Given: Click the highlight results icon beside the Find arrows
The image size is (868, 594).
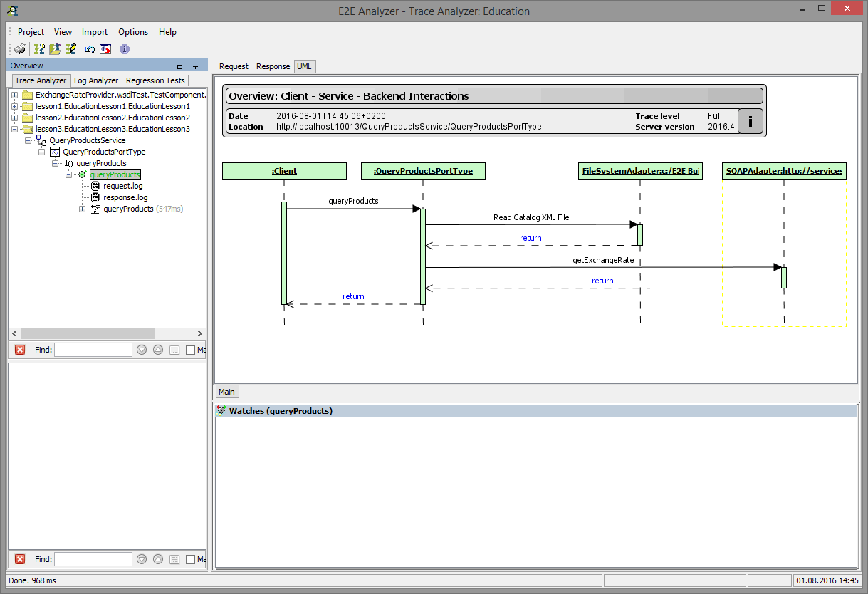Looking at the screenshot, I should pyautogui.click(x=174, y=349).
